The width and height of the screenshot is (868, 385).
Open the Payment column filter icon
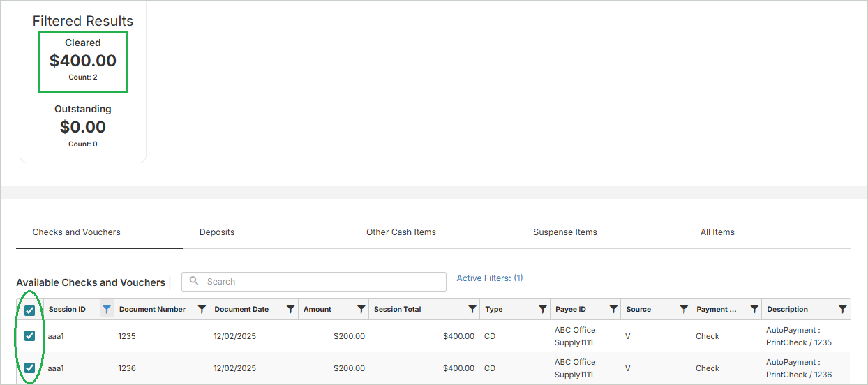coord(754,310)
